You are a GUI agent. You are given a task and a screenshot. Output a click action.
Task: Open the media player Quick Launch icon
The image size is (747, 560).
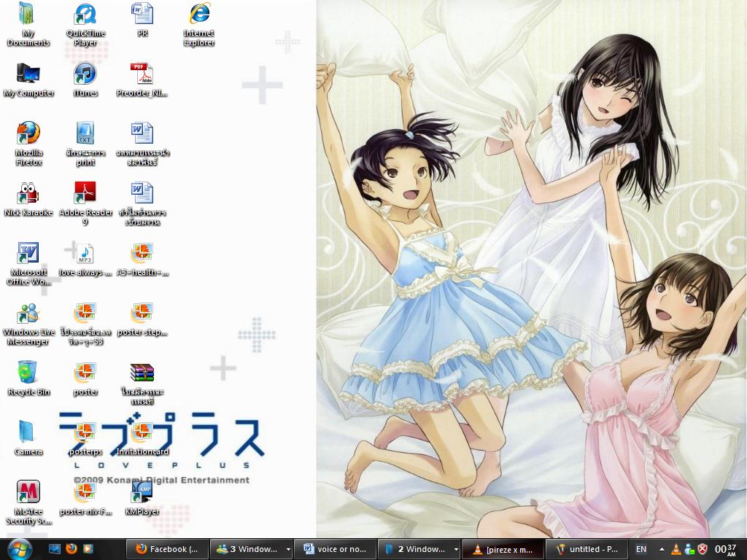point(88,549)
